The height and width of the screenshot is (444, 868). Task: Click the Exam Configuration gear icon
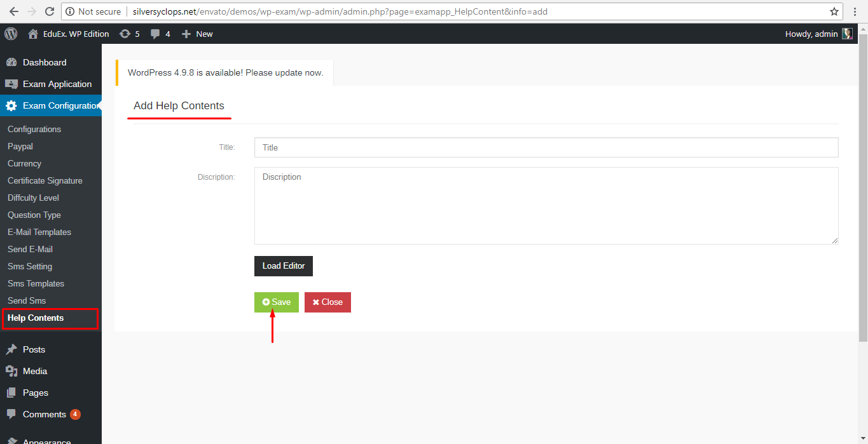[x=11, y=105]
